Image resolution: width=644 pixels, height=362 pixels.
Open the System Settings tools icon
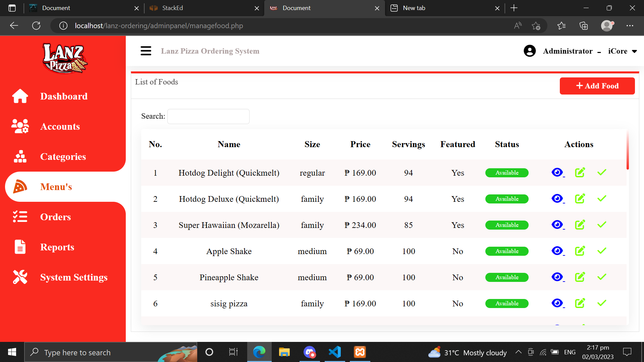click(x=20, y=277)
